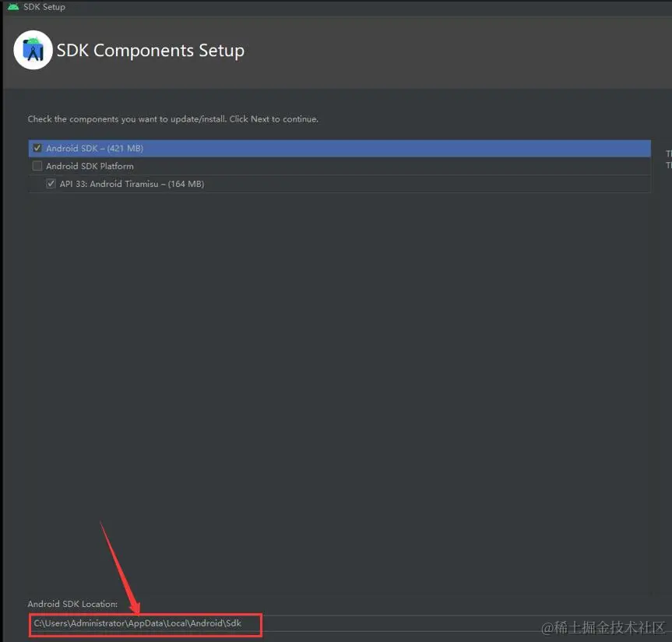Image resolution: width=672 pixels, height=642 pixels.
Task: Click the SDK Setup window title
Action: [44, 7]
